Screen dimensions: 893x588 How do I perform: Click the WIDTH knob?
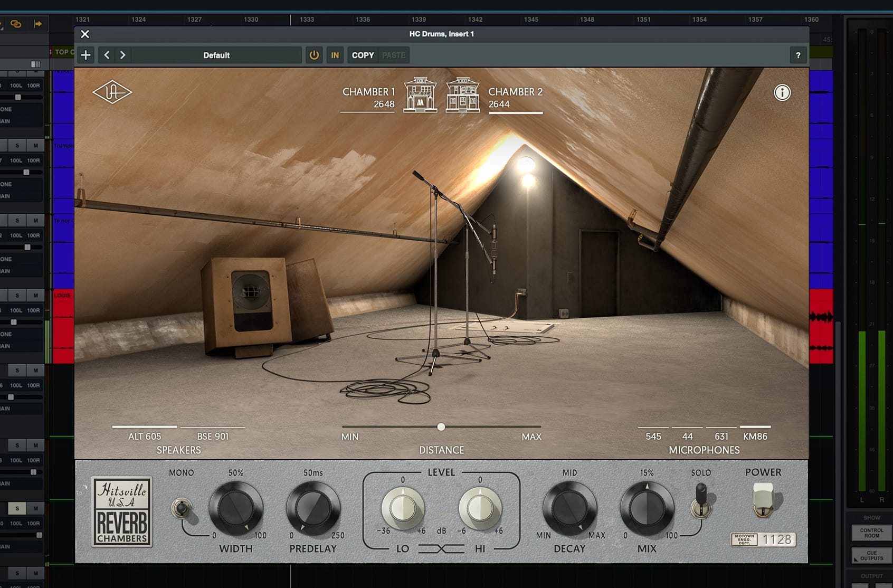(236, 509)
